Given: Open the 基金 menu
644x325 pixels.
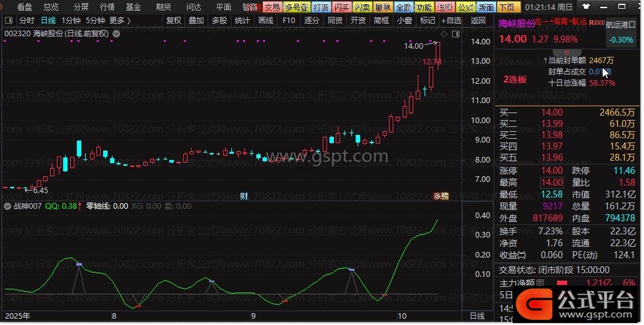Looking at the screenshot, I should point(133,7).
